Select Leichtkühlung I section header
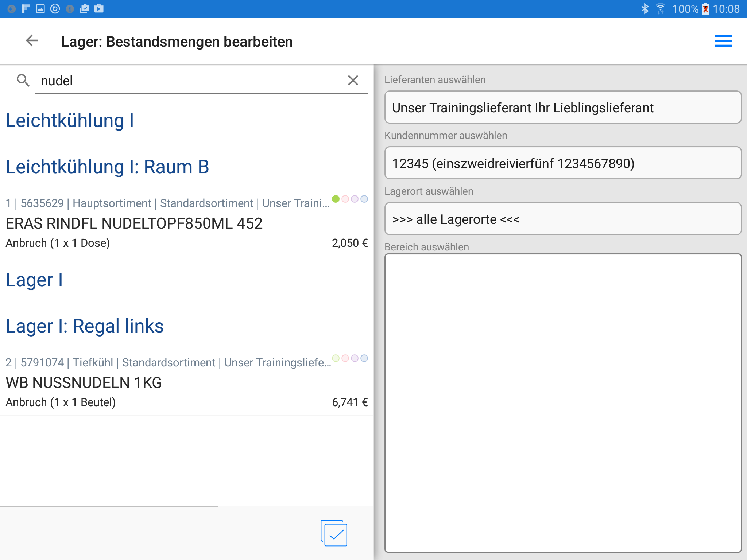This screenshot has height=560, width=747. (70, 121)
